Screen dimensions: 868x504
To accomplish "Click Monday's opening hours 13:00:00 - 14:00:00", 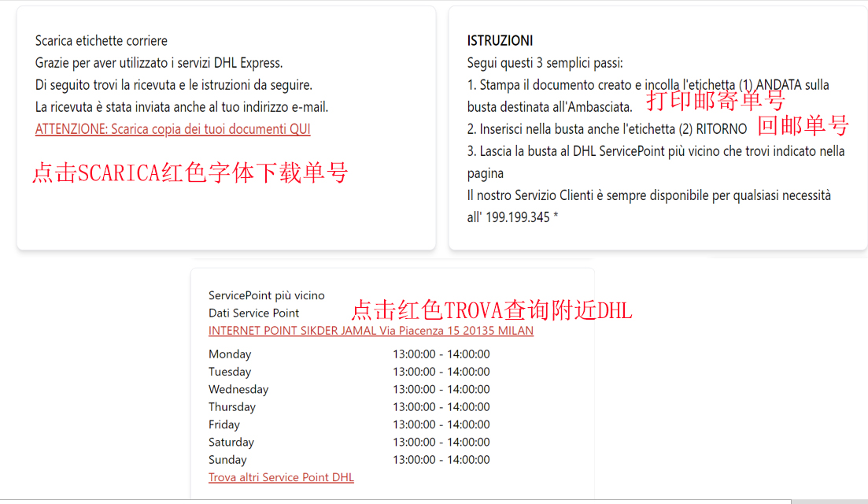I will click(x=441, y=354).
